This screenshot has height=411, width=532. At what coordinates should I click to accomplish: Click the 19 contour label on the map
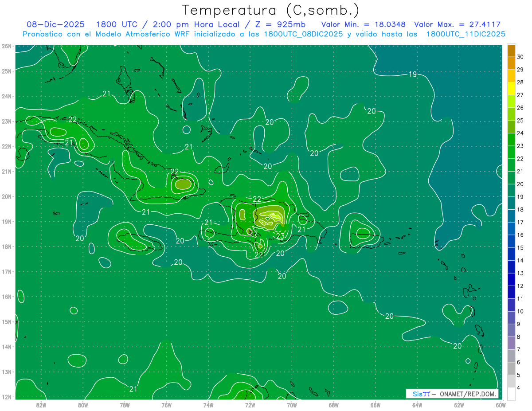coord(412,74)
